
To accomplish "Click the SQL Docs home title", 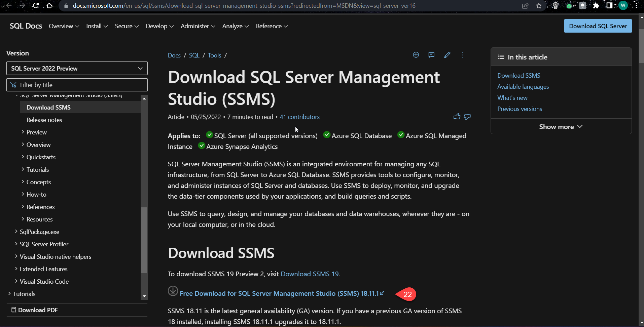I will pos(26,26).
